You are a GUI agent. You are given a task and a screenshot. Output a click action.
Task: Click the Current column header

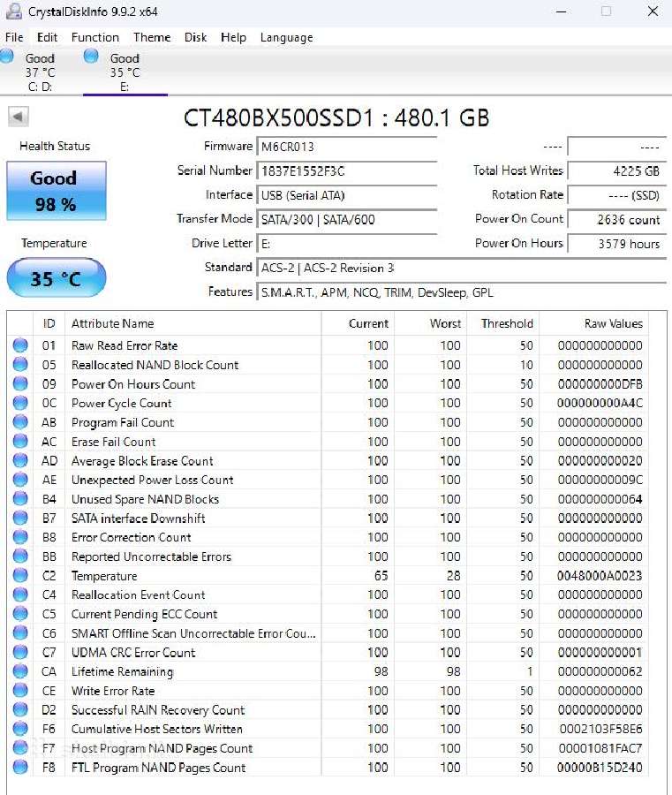click(358, 323)
